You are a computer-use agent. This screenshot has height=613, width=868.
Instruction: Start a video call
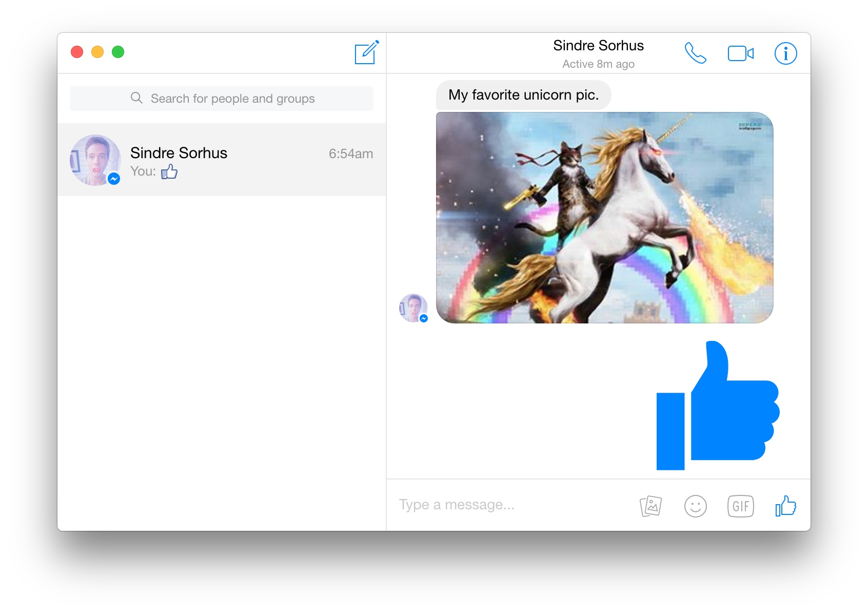click(741, 53)
